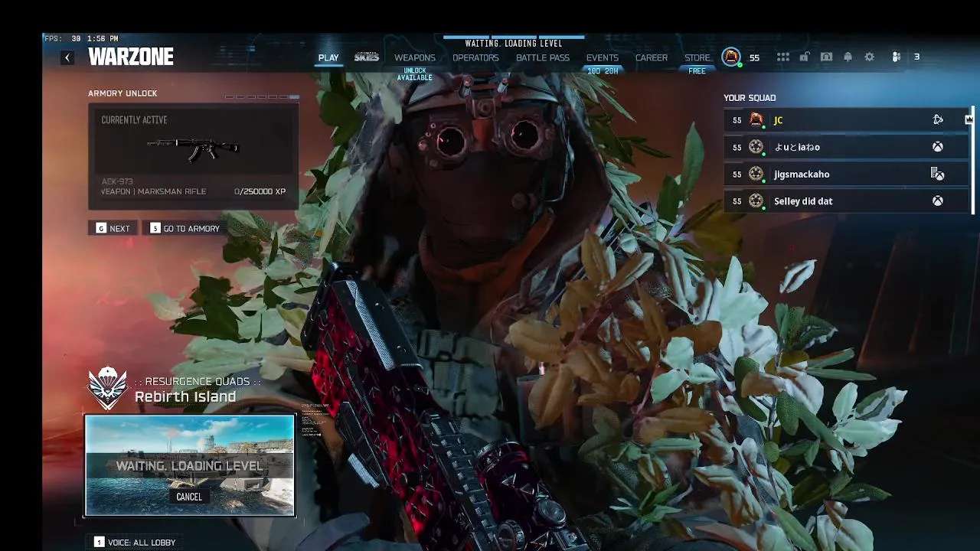Open the CAREER tab
The width and height of the screenshot is (980, 551).
pyautogui.click(x=652, y=58)
